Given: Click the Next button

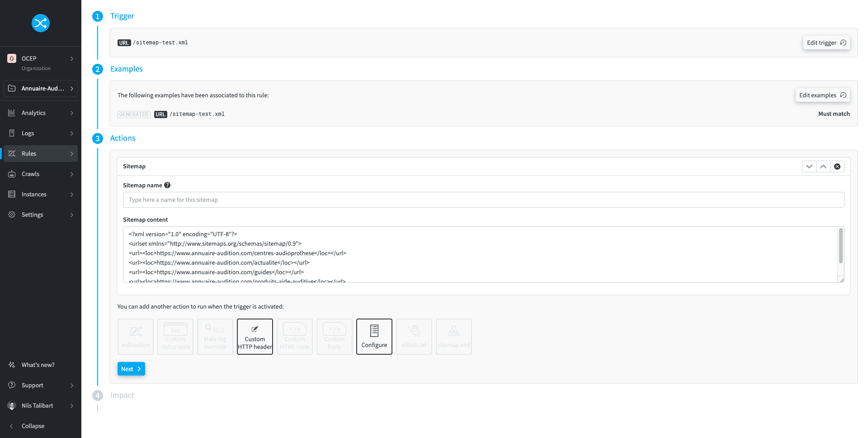Looking at the screenshot, I should pos(131,369).
